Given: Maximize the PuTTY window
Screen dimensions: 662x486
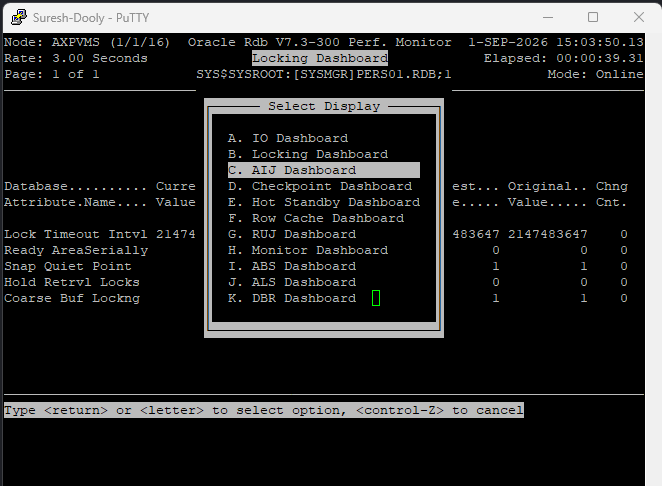Looking at the screenshot, I should click(x=593, y=17).
